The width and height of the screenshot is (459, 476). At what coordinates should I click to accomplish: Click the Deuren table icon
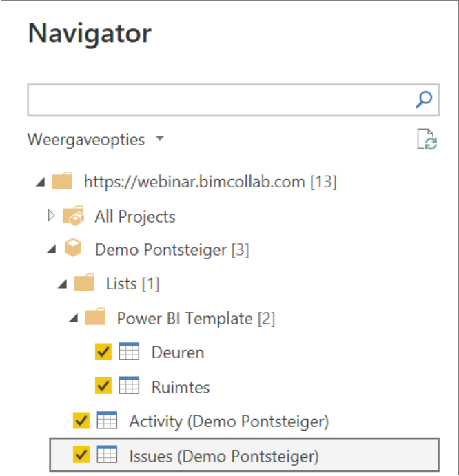129,351
